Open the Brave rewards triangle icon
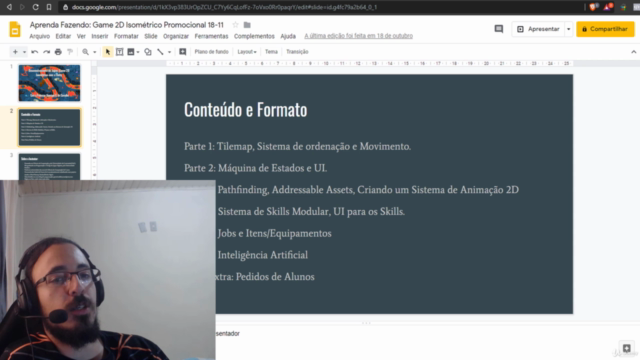 pyautogui.click(x=608, y=7)
